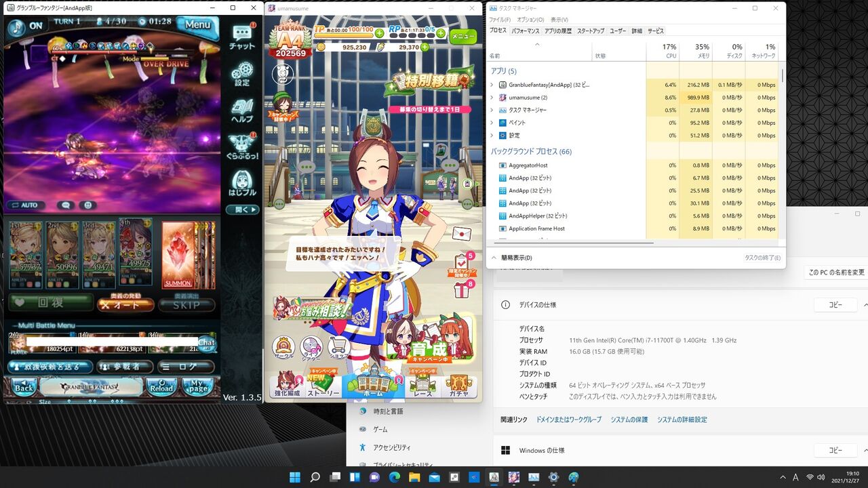Open the green メニュー button in umamusume

pos(463,36)
